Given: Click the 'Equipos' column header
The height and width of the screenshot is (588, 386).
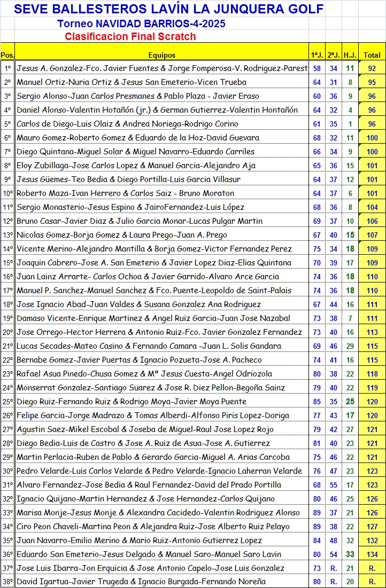Looking at the screenshot, I should tap(162, 55).
